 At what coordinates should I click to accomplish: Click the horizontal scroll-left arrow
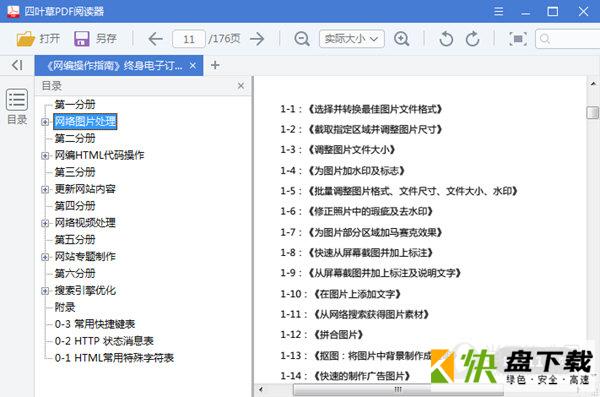[x=261, y=390]
